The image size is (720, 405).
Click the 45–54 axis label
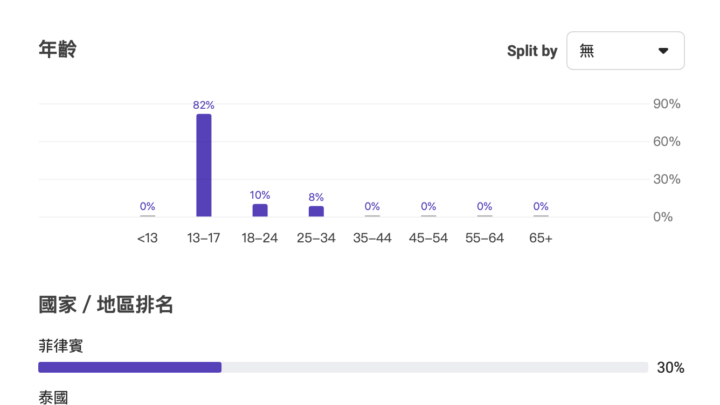click(428, 238)
